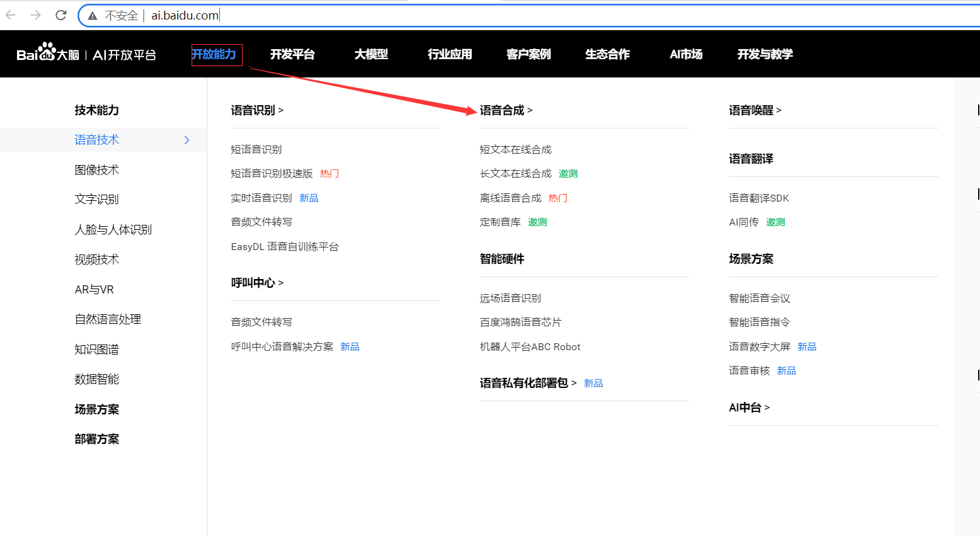Select 视频技术 in the sidebar
This screenshot has height=536, width=980.
pos(96,259)
